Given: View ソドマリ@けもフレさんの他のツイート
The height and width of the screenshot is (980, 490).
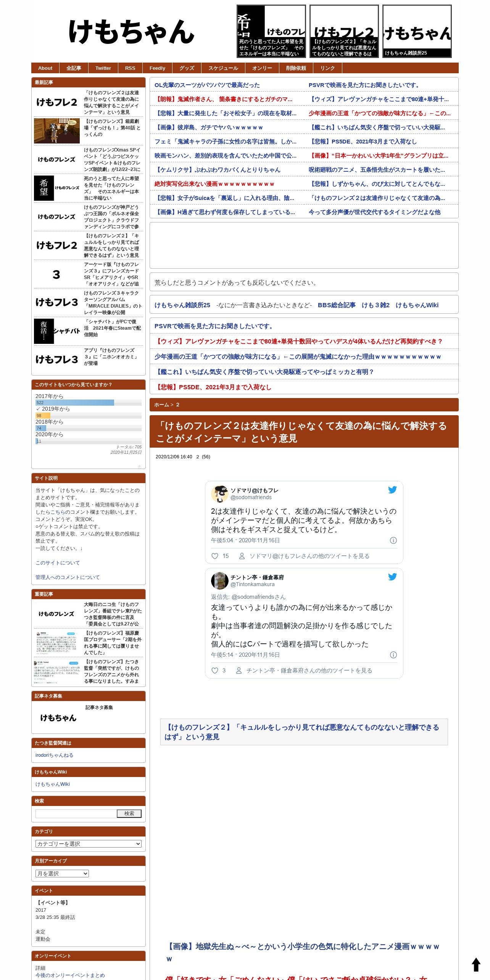Looking at the screenshot, I should pos(309,556).
